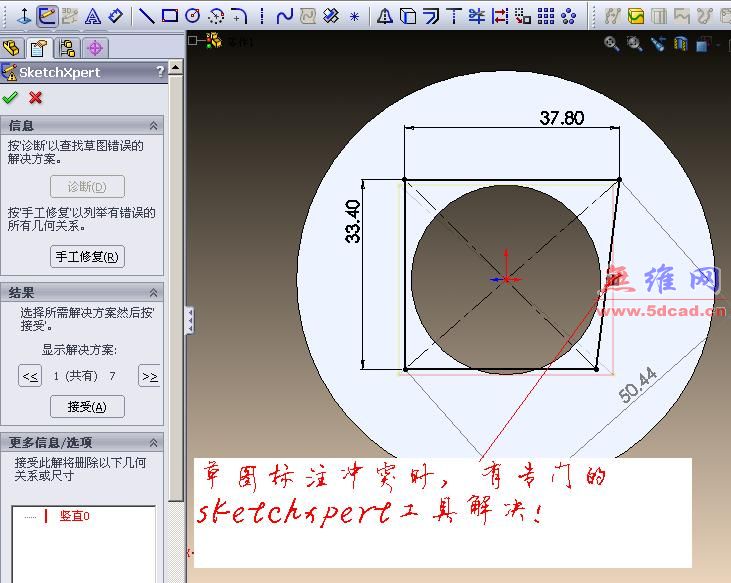Collapse the 更多信息/选项 section
This screenshot has height=583, width=731.
click(x=153, y=442)
